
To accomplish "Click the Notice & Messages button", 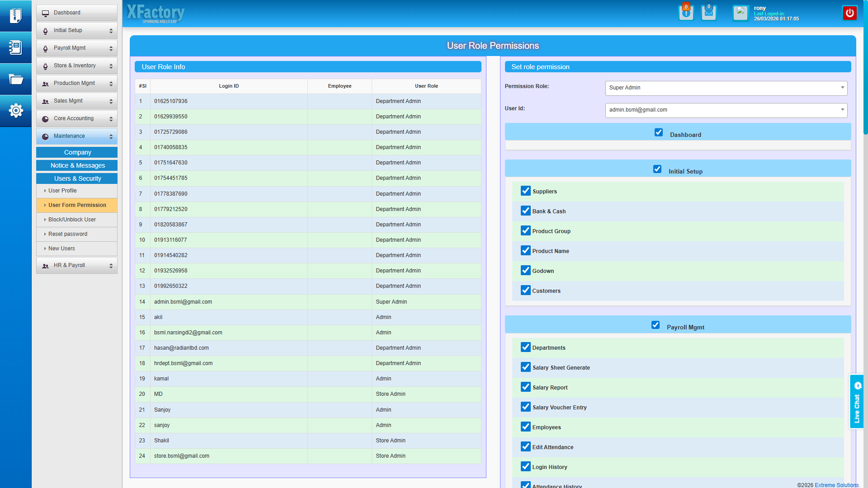I will (77, 165).
